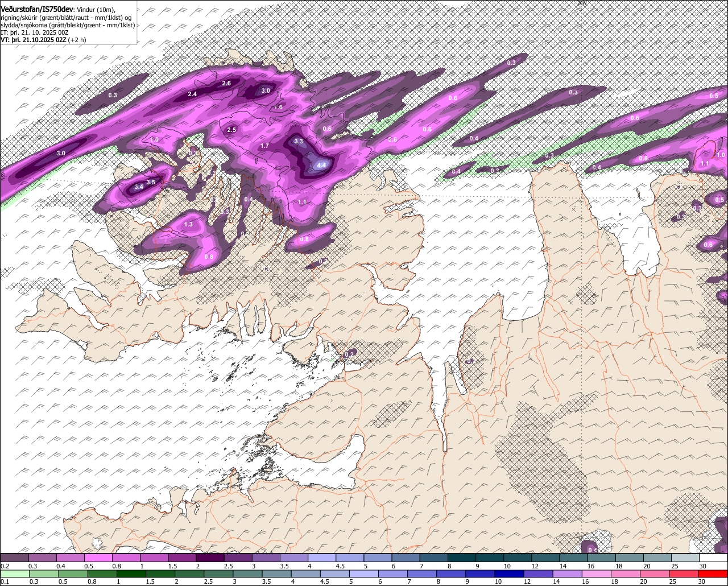Click the '4.5' tick label in the upper legend
The image size is (728, 586).
coord(341,566)
